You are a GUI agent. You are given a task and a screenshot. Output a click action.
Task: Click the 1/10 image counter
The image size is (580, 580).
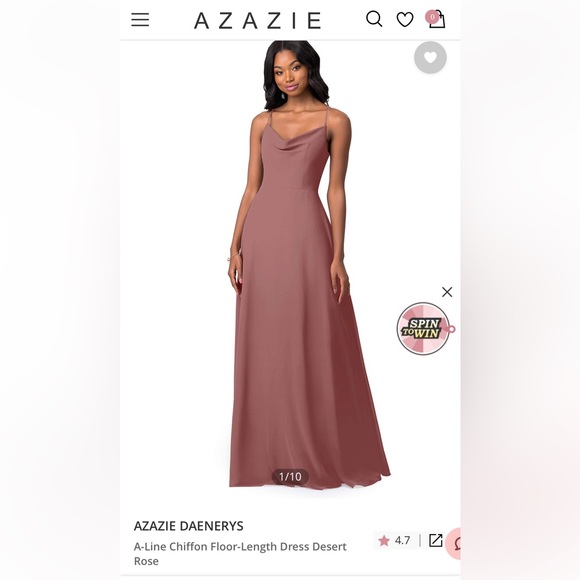point(290,476)
